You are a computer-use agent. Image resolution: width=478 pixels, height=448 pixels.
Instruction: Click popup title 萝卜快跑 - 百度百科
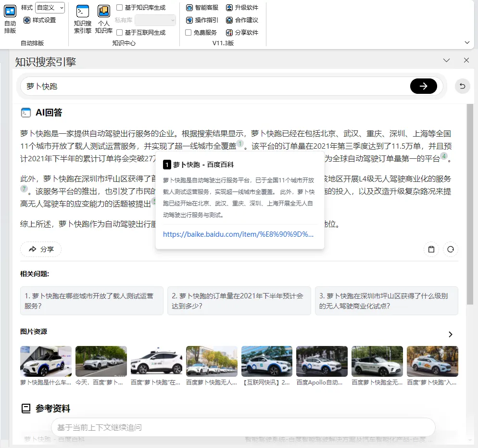tap(203, 165)
